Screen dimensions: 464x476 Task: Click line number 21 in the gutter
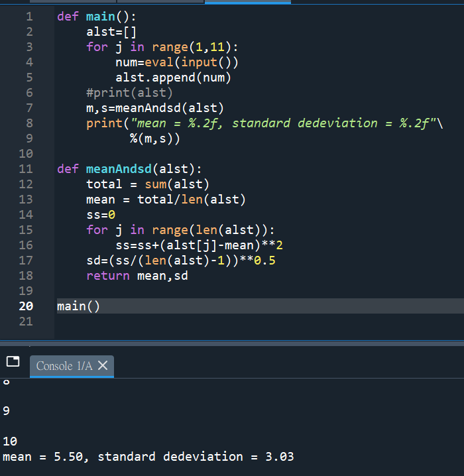26,322
